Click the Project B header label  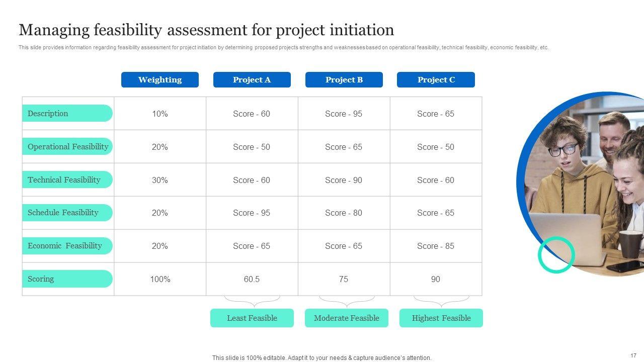coord(344,80)
